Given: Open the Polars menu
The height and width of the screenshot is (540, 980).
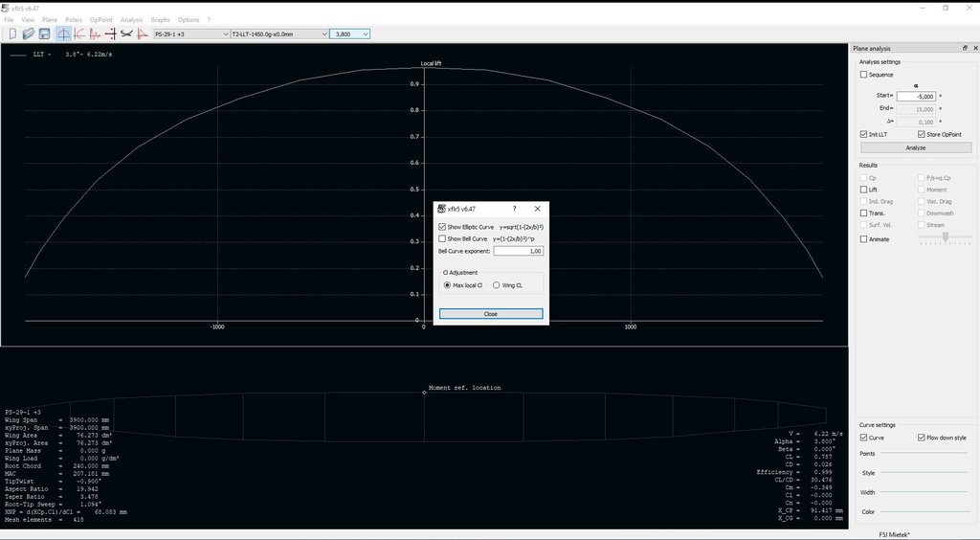Looking at the screenshot, I should pyautogui.click(x=74, y=19).
